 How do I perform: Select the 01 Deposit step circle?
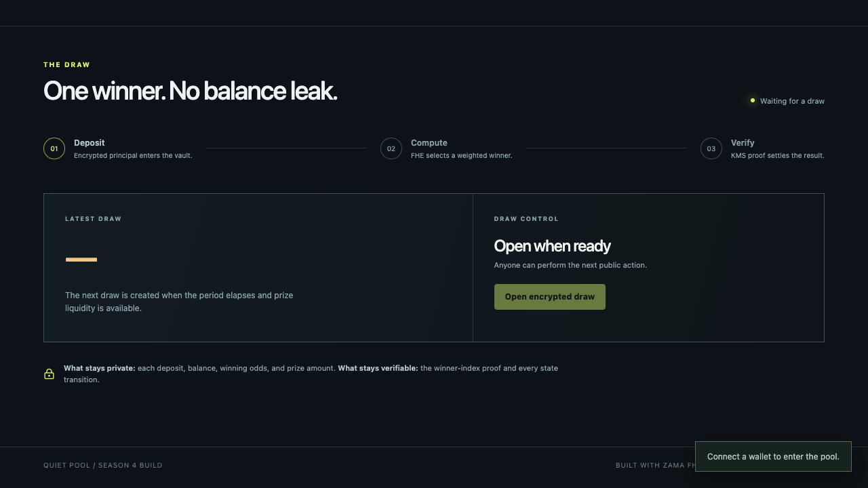pos(54,148)
